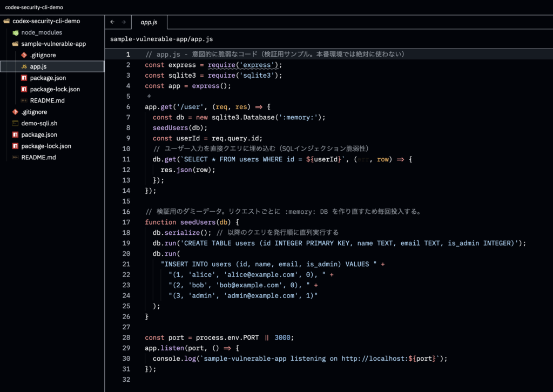Click the markdown icon of the nested README.md
Viewport: 553px width, 392px height.
pos(24,100)
